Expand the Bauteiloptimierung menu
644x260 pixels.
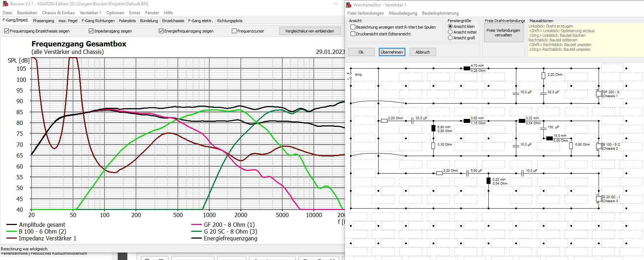point(440,13)
